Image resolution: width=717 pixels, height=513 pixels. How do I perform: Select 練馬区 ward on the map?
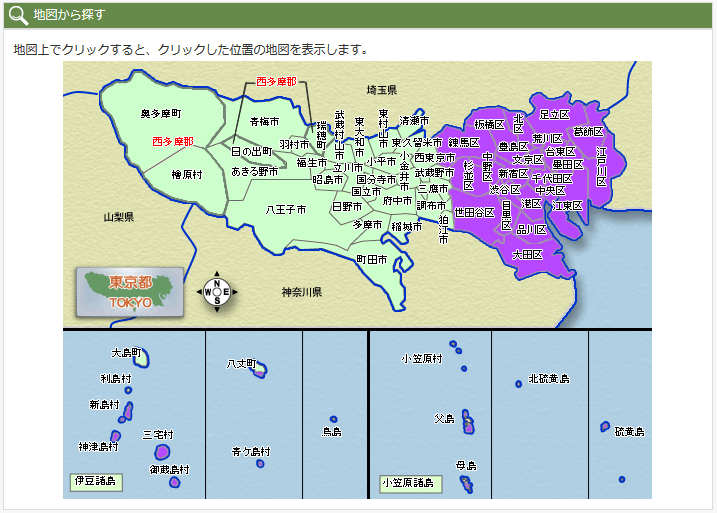[464, 142]
